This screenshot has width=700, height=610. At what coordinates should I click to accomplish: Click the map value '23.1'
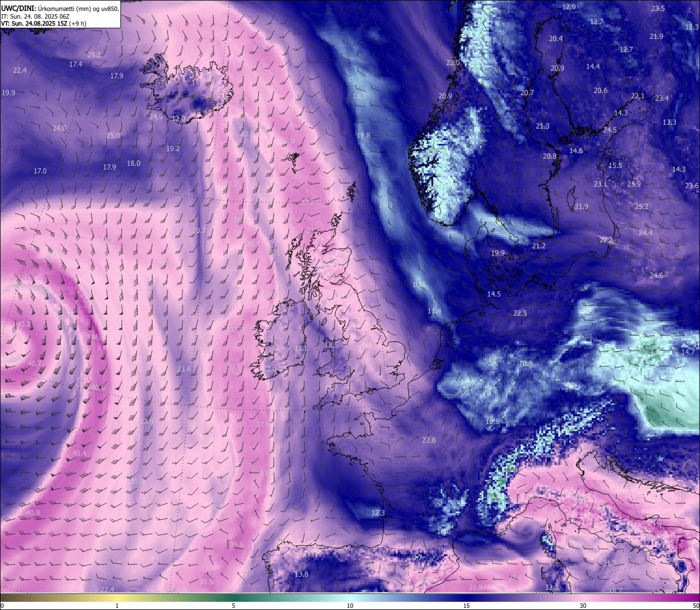[x=600, y=184]
